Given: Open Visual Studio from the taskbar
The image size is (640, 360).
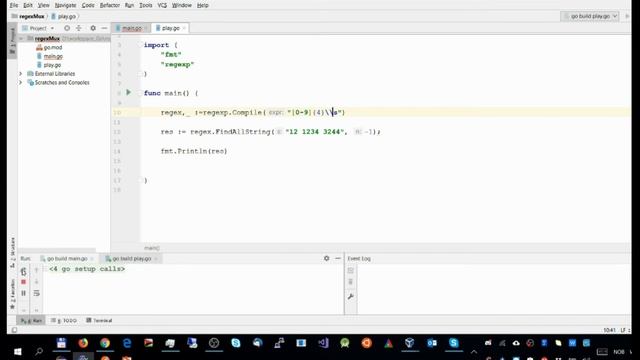Looking at the screenshot, I should 323,343.
